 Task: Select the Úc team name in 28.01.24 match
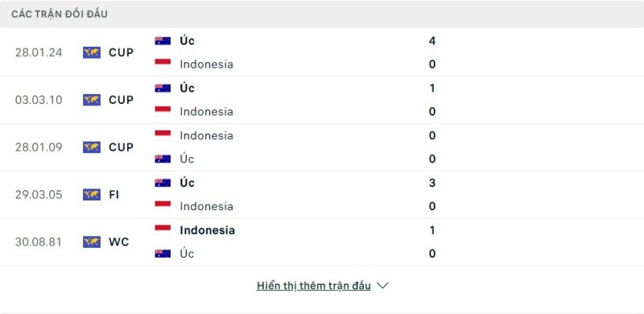pos(187,41)
